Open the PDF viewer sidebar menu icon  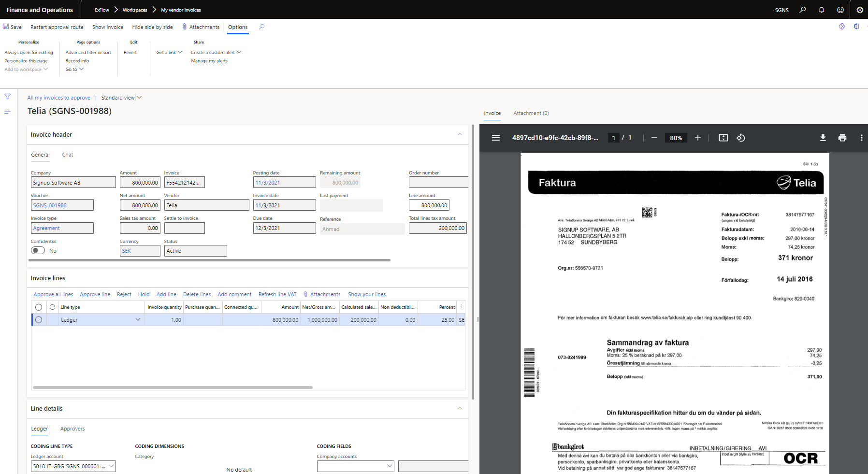pyautogui.click(x=496, y=138)
